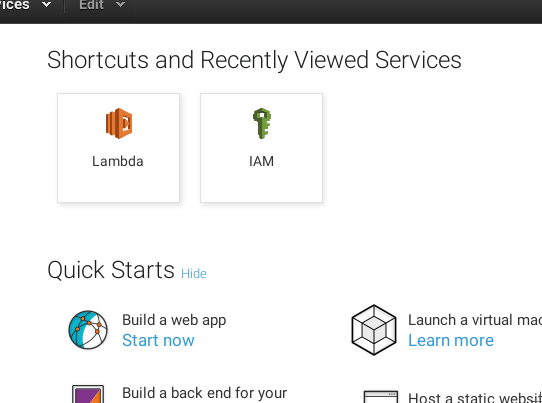Image resolution: width=542 pixels, height=403 pixels.
Task: Open the Services menu label
Action: pos(15,5)
